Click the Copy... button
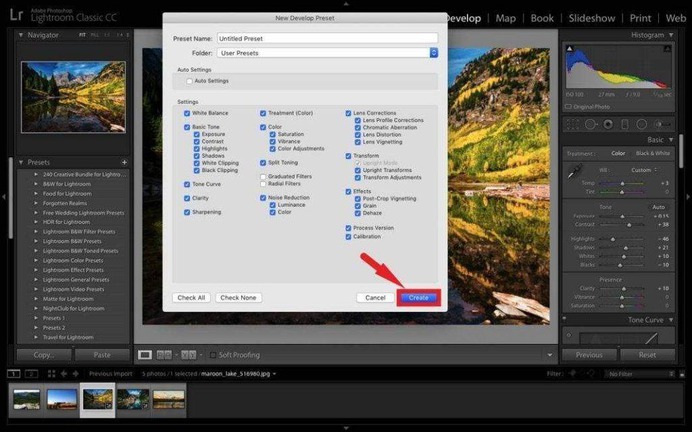 click(44, 355)
